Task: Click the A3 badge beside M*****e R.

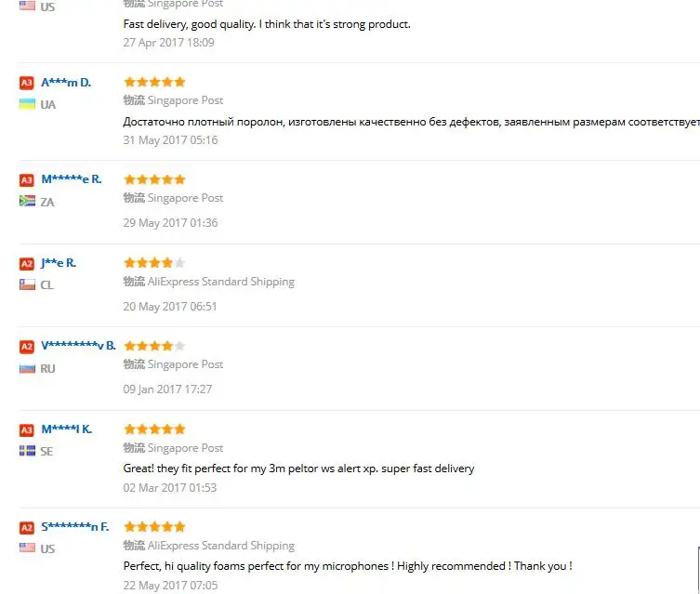Action: 27,180
